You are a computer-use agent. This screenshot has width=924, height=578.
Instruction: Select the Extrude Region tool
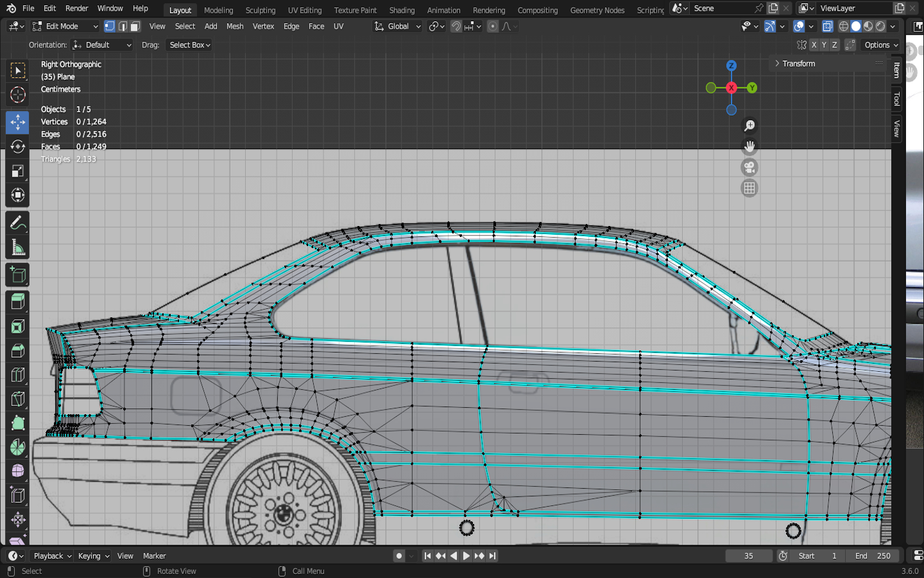tap(17, 301)
